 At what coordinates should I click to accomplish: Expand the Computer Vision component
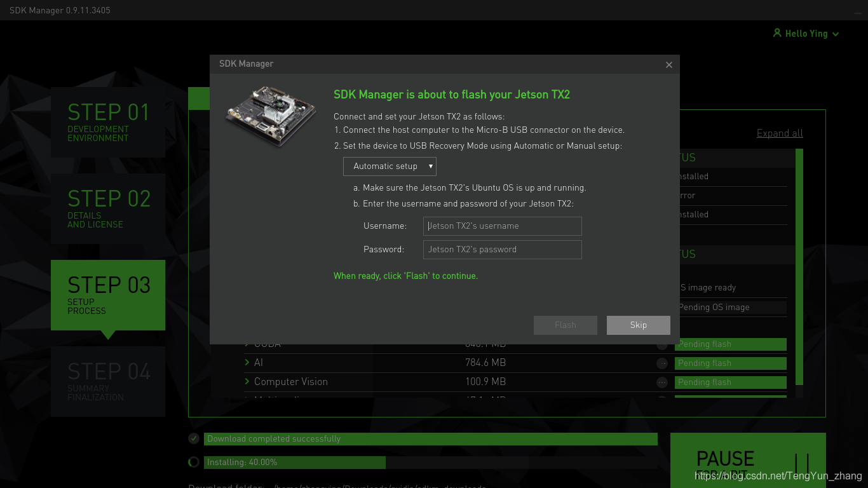[247, 382]
